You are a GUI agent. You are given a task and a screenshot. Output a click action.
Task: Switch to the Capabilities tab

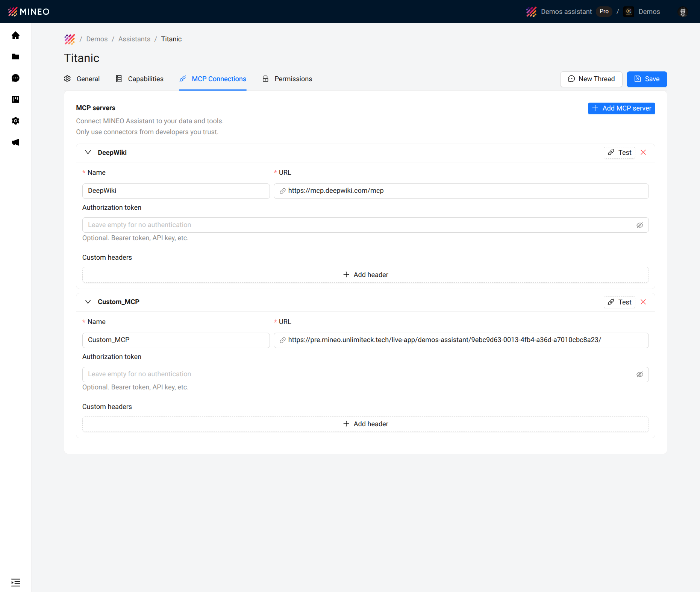click(145, 79)
